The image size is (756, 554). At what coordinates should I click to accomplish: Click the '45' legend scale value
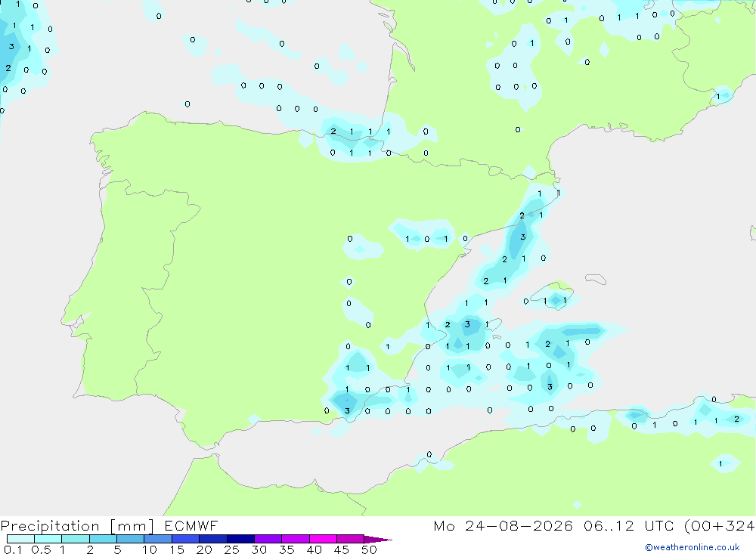pyautogui.click(x=342, y=549)
